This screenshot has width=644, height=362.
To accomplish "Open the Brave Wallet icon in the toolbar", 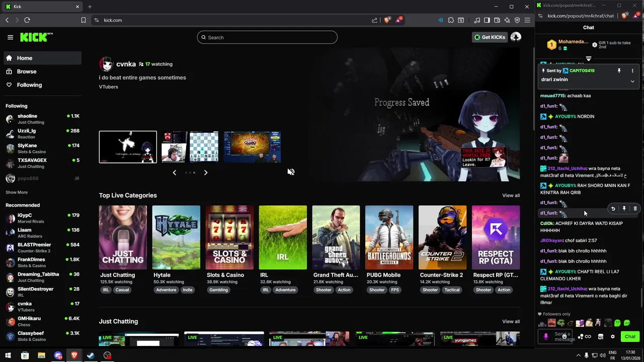I will 497,20.
